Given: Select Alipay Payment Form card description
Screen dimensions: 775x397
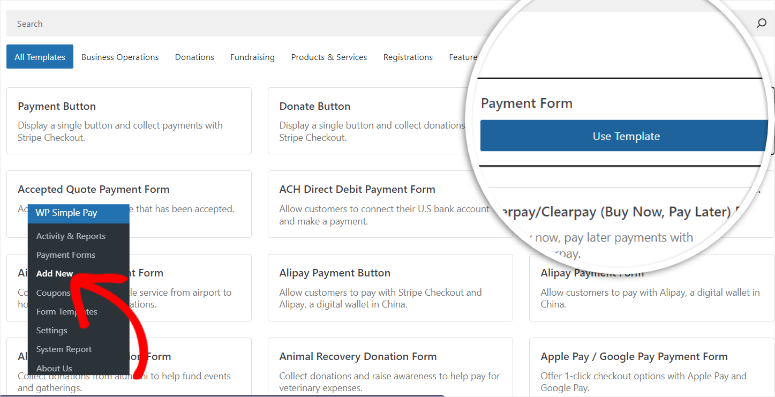Looking at the screenshot, I should point(650,299).
